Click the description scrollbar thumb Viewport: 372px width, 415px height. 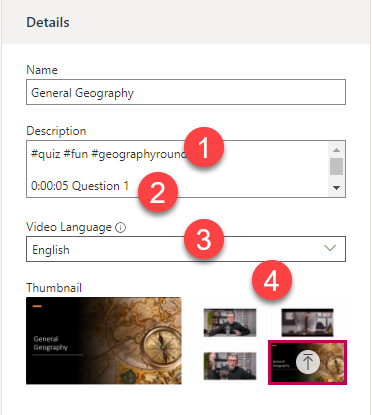point(336,166)
